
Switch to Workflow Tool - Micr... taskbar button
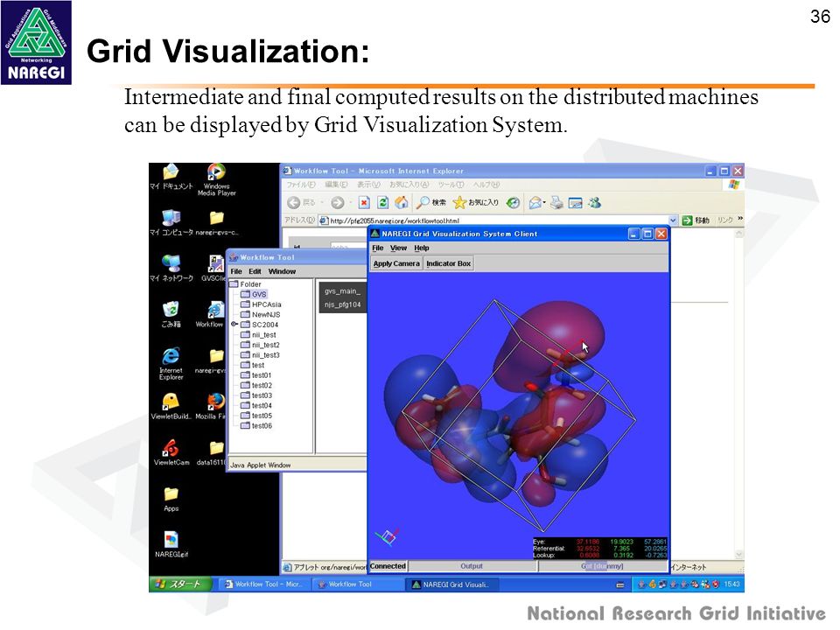(x=264, y=584)
